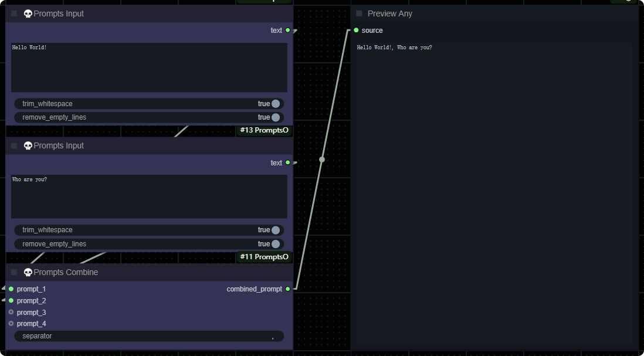Click the combined_prompt output socket
This screenshot has height=356, width=644.
click(x=287, y=289)
